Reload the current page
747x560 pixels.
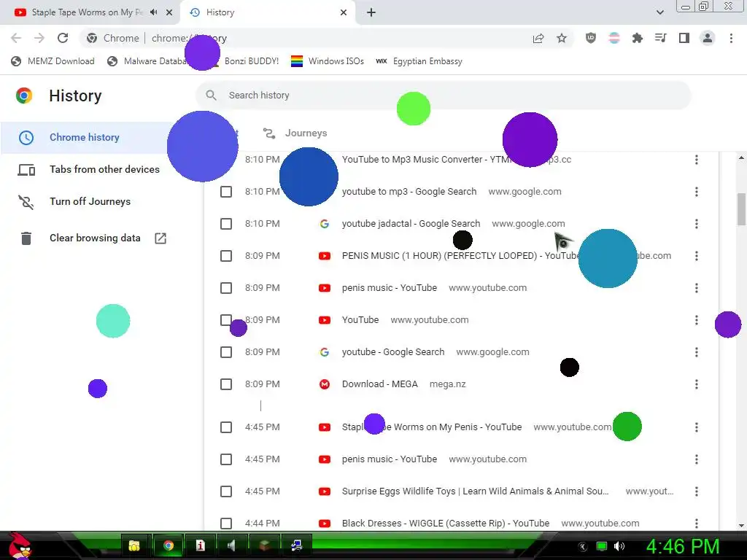pyautogui.click(x=63, y=38)
